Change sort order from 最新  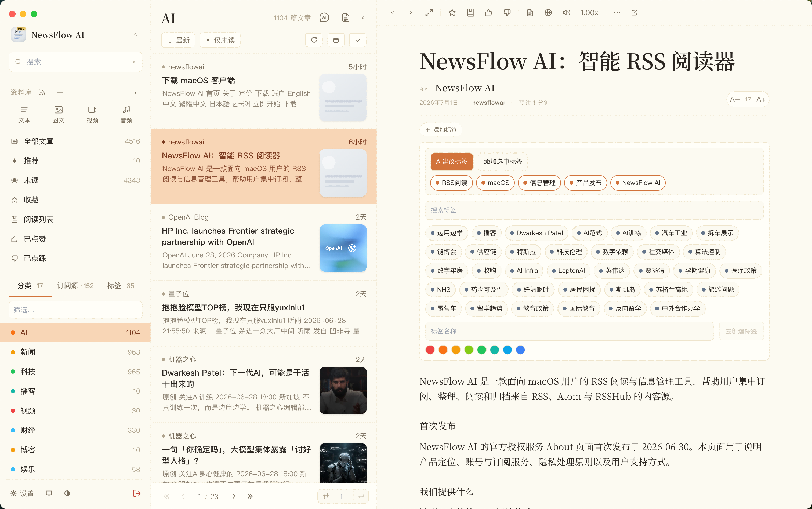click(x=178, y=40)
